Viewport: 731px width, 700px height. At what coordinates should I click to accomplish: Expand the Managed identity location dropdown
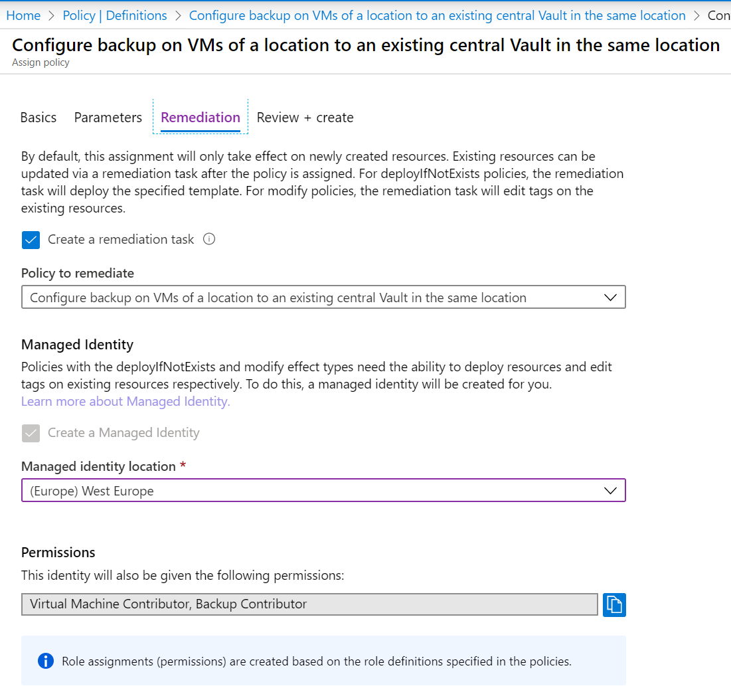pyautogui.click(x=323, y=491)
